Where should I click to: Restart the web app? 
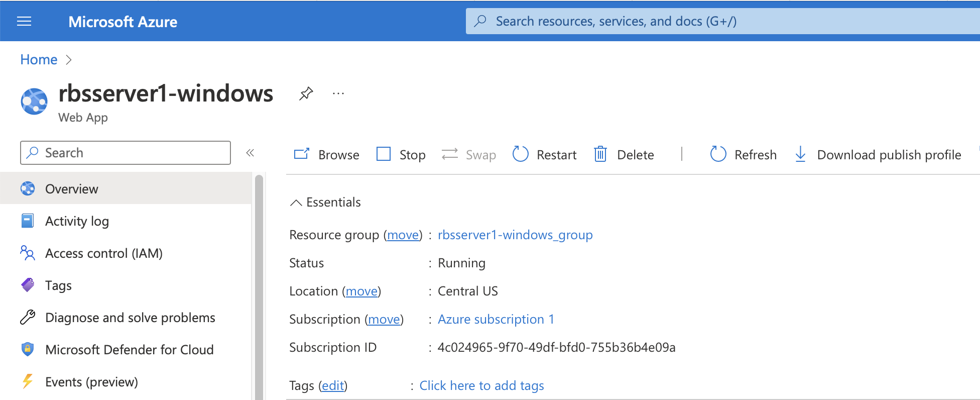(x=544, y=154)
